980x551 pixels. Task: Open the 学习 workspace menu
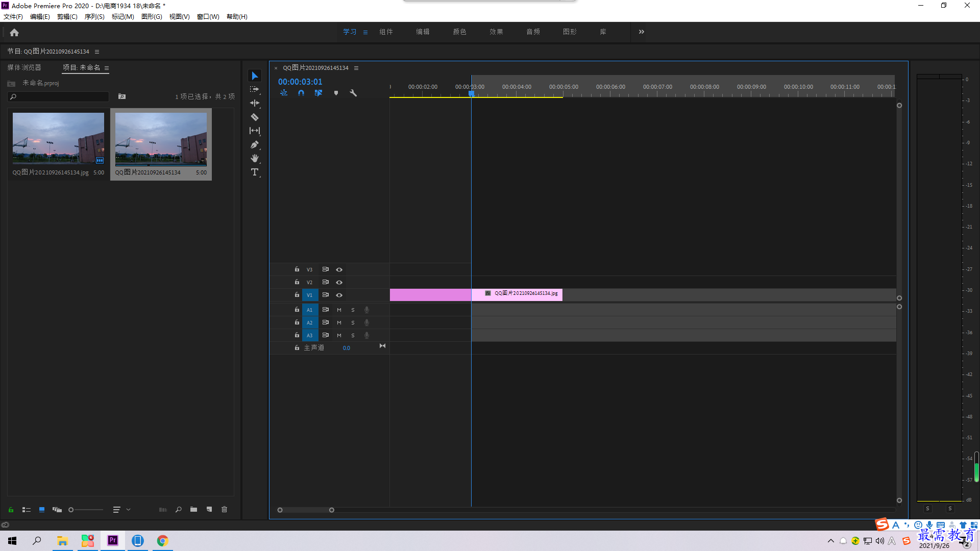[365, 32]
